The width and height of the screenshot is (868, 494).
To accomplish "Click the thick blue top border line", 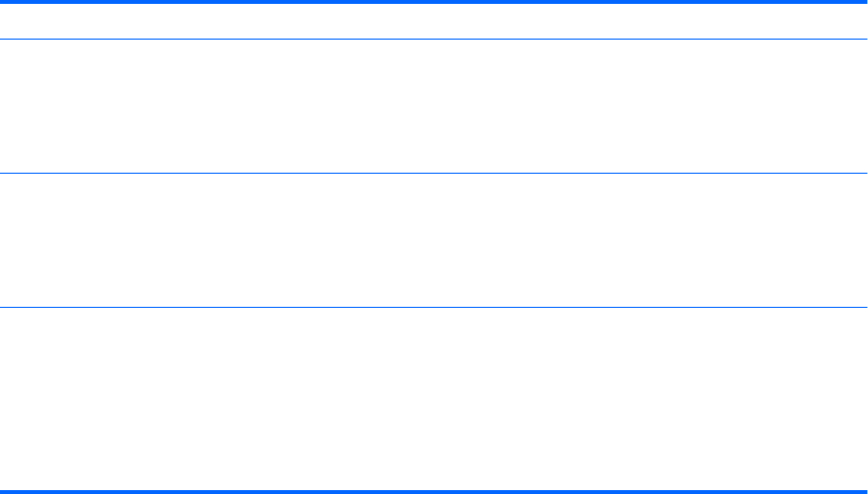I will tap(434, 2).
